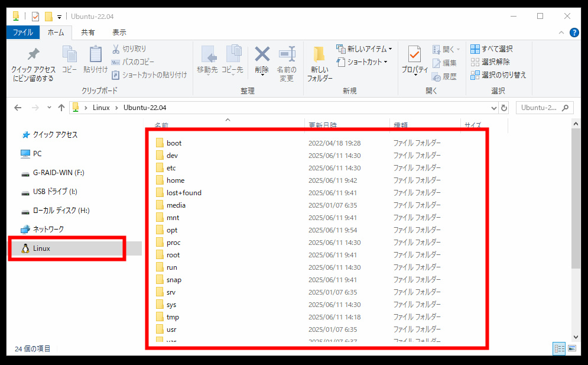Click the Forward navigation arrow
Viewport: 588px width, 365px height.
pos(35,108)
